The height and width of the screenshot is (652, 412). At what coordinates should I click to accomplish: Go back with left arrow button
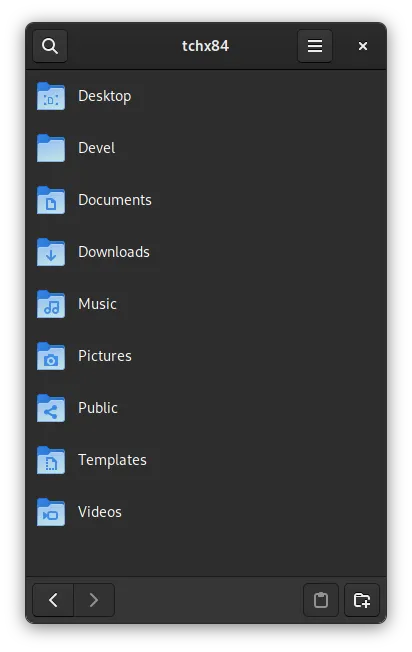[53, 600]
